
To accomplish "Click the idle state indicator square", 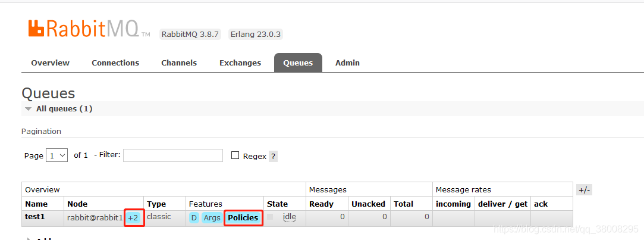I will tap(271, 217).
